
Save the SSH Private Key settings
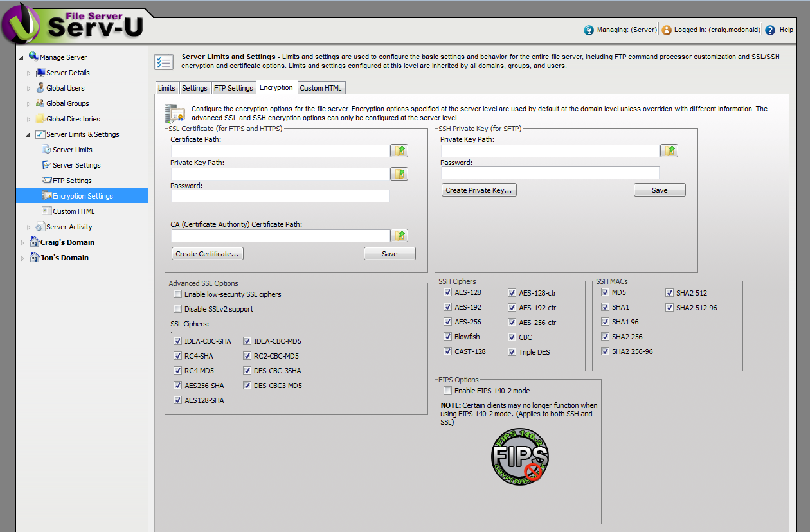660,190
